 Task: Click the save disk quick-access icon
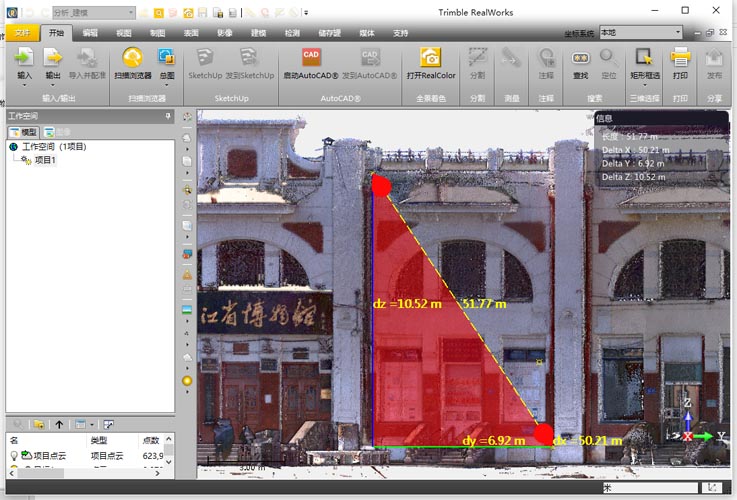point(203,13)
